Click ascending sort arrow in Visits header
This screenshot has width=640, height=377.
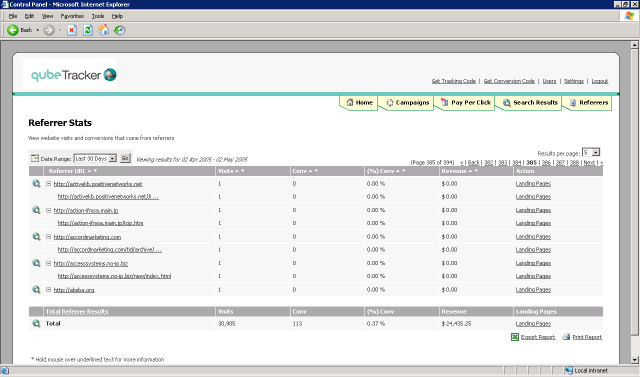click(x=236, y=171)
